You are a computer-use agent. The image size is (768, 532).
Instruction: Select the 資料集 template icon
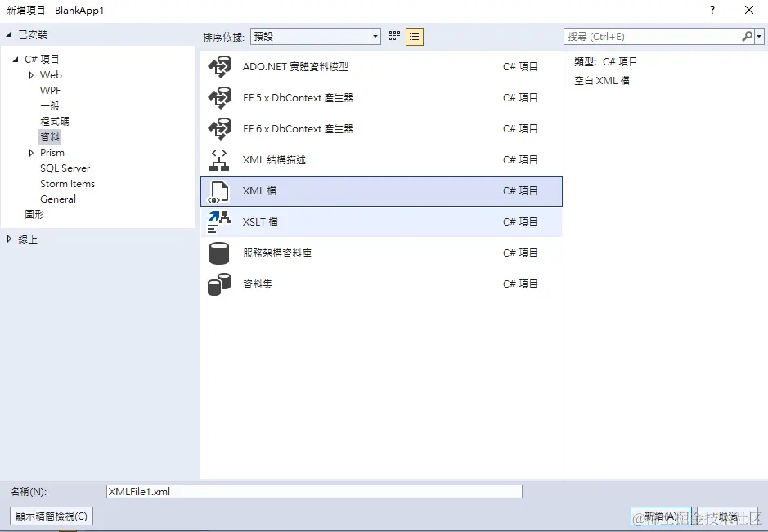pyautogui.click(x=219, y=284)
